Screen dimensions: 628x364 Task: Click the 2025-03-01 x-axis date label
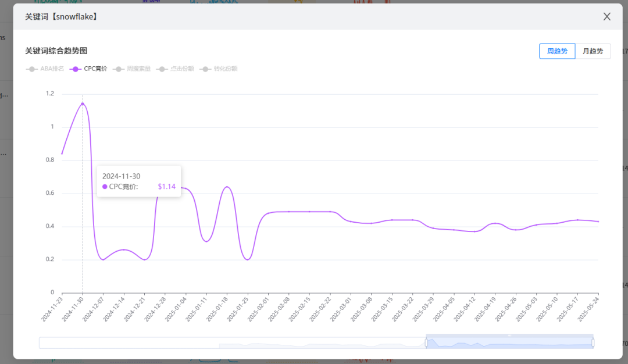[x=341, y=309]
